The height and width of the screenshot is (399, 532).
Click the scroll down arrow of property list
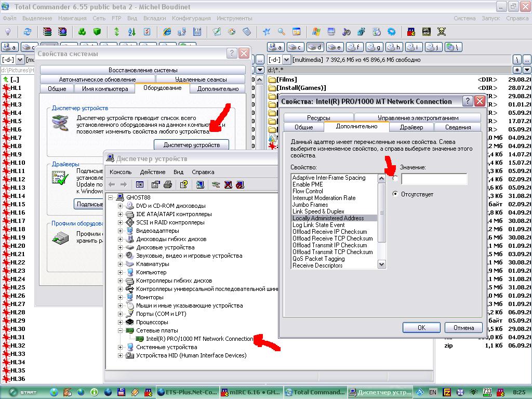[382, 264]
